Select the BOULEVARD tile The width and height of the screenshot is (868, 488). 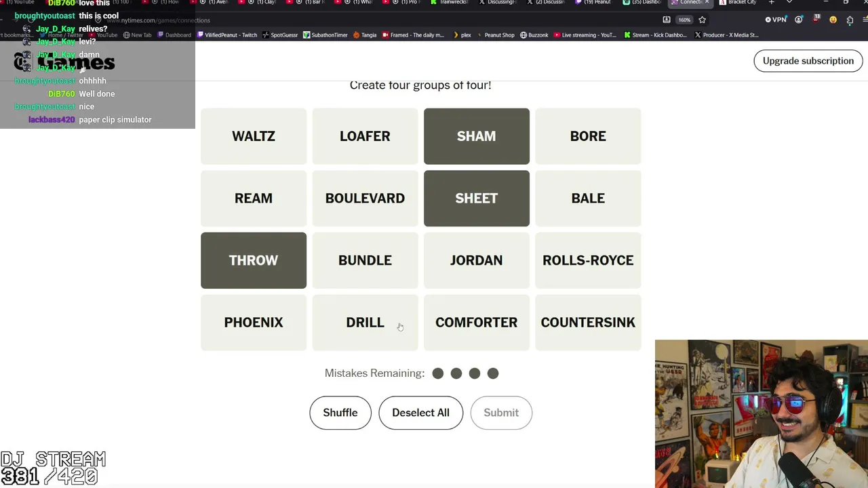tap(365, 199)
